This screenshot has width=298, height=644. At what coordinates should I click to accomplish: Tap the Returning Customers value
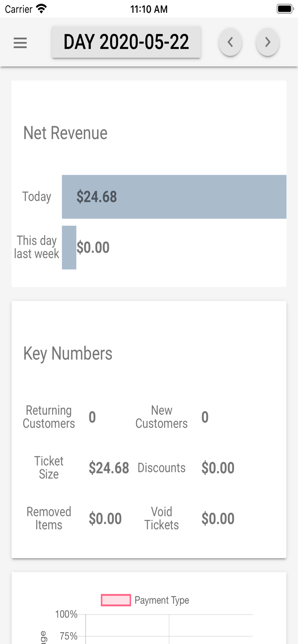[x=92, y=417]
